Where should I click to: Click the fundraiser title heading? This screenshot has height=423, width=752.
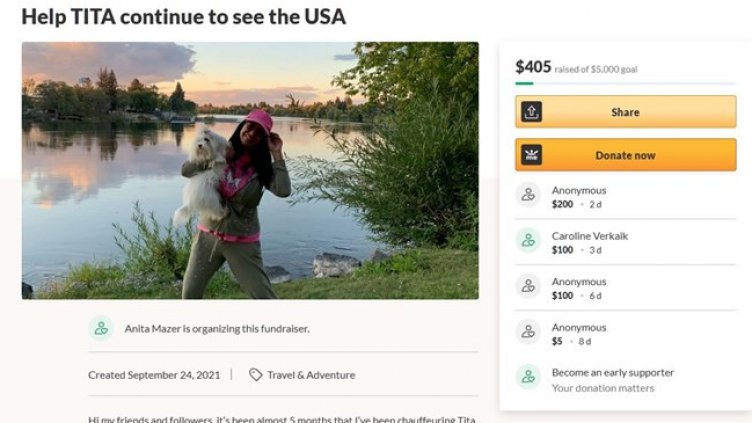click(x=183, y=17)
